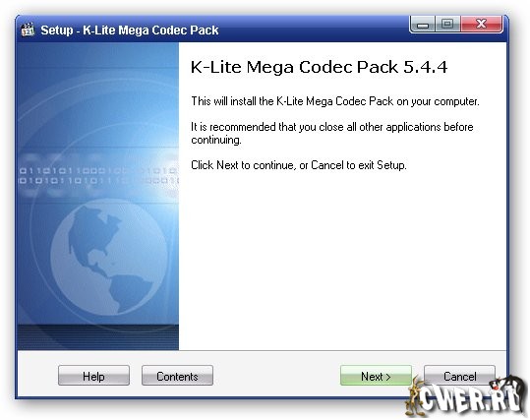Viewport: 530px width, 420px height.
Task: Click the "This will install" description line
Action: click(x=335, y=101)
